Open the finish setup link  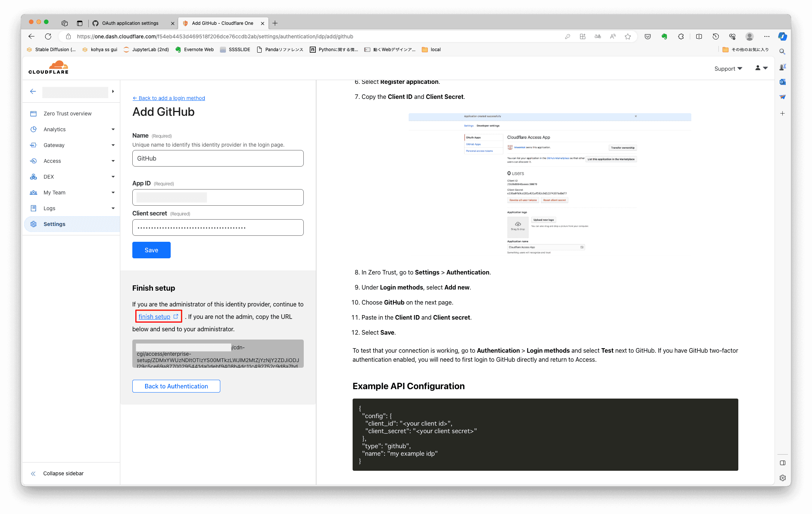155,317
